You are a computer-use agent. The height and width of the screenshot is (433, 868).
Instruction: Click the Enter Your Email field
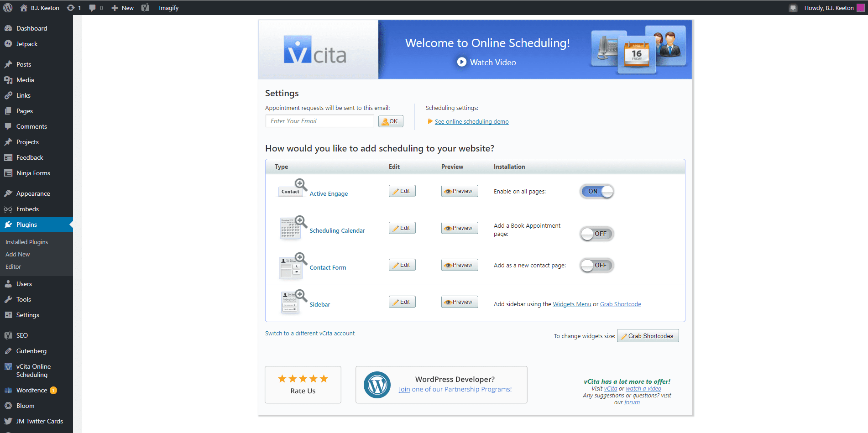point(319,121)
